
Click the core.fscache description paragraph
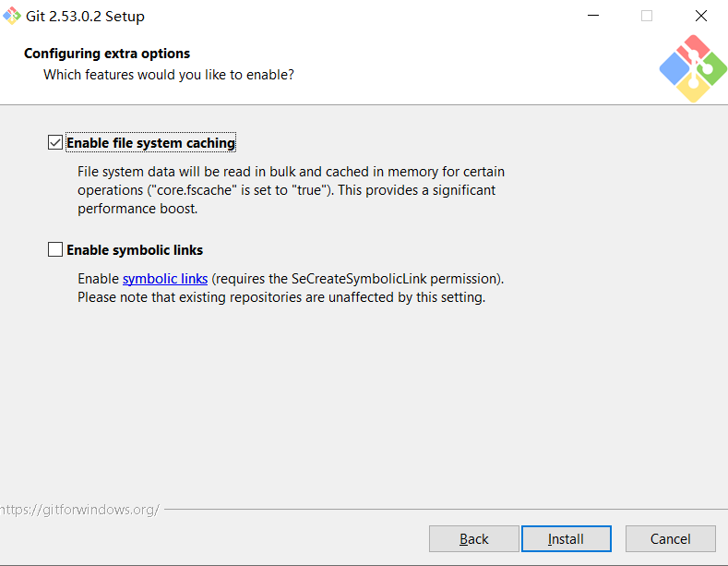click(291, 190)
